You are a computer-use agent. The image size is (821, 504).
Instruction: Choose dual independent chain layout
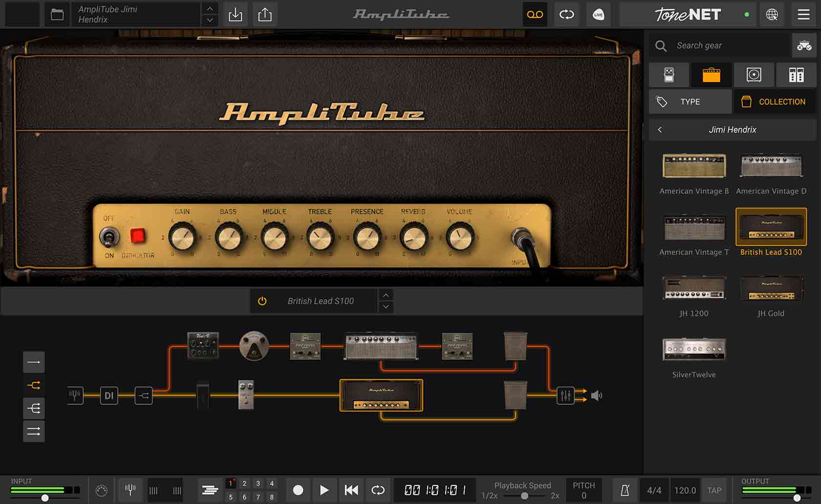[34, 431]
